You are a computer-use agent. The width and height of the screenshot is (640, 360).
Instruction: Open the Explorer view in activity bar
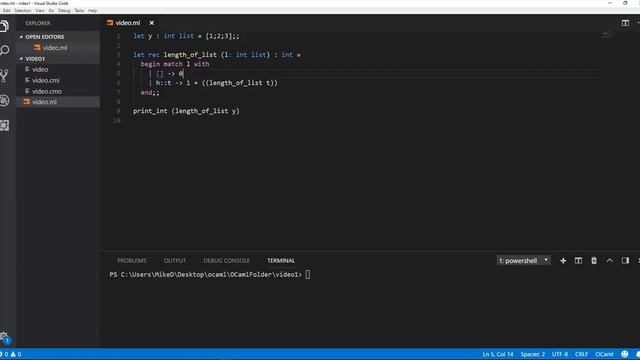[4, 26]
